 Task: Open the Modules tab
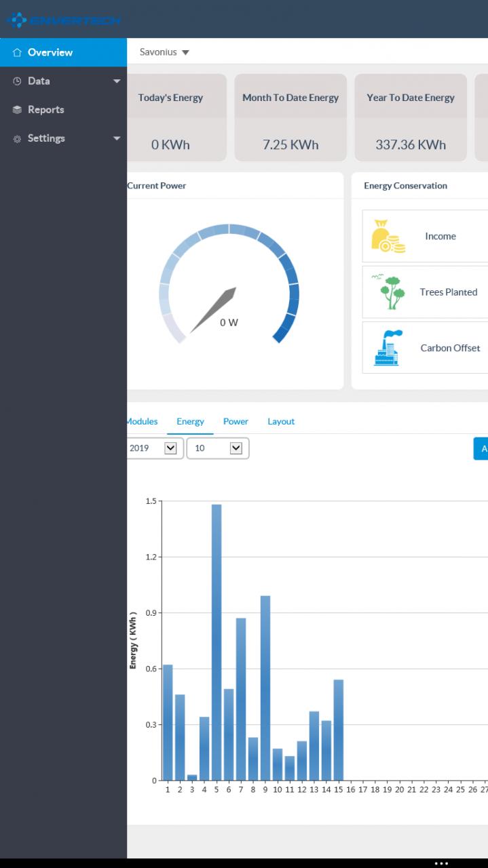(x=143, y=421)
